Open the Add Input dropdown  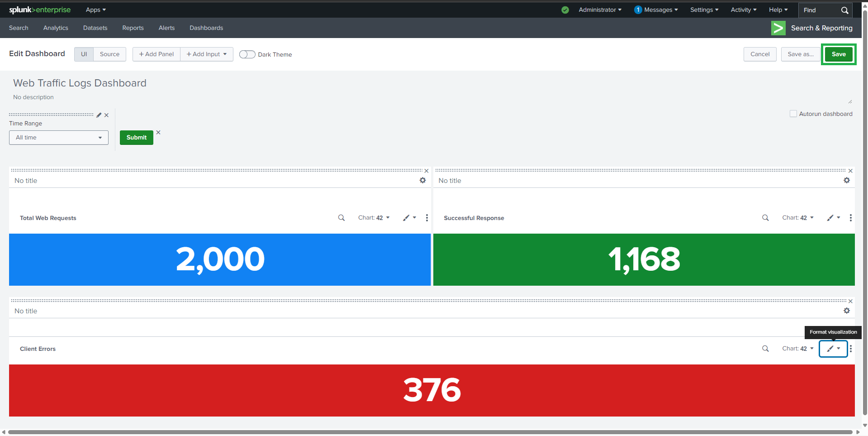pyautogui.click(x=207, y=54)
